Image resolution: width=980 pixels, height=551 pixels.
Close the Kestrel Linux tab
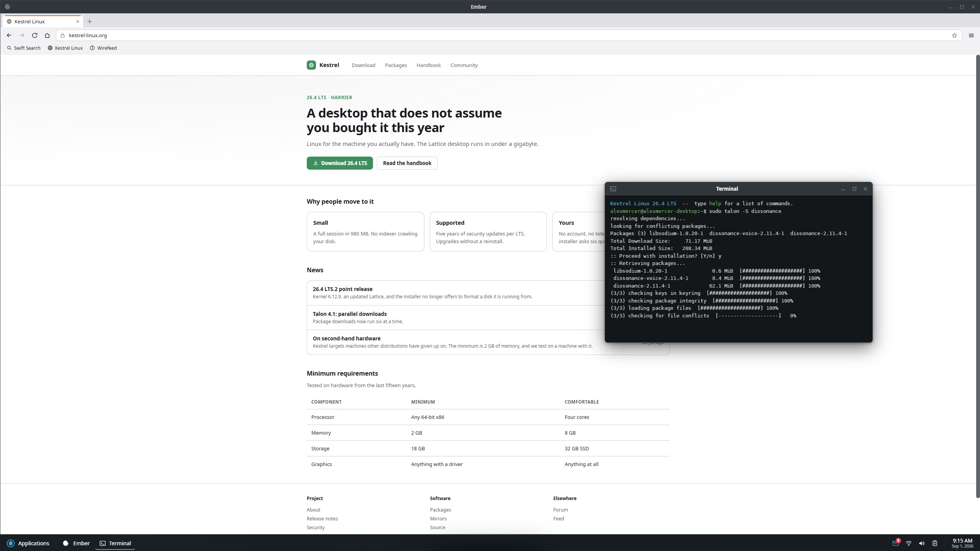tap(78, 21)
